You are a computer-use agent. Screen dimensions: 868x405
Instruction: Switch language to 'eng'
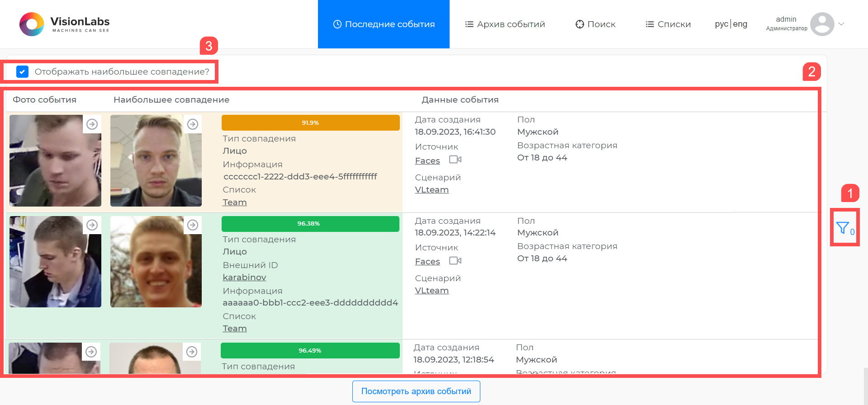740,24
